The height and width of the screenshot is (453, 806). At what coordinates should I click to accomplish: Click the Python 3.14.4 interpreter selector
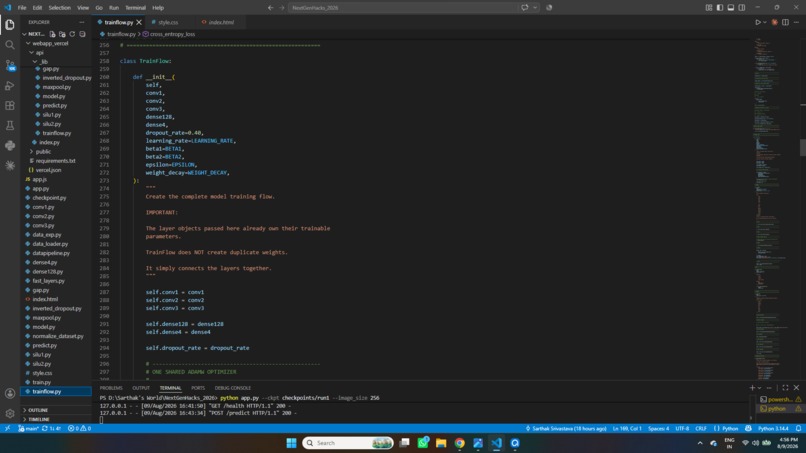click(773, 428)
